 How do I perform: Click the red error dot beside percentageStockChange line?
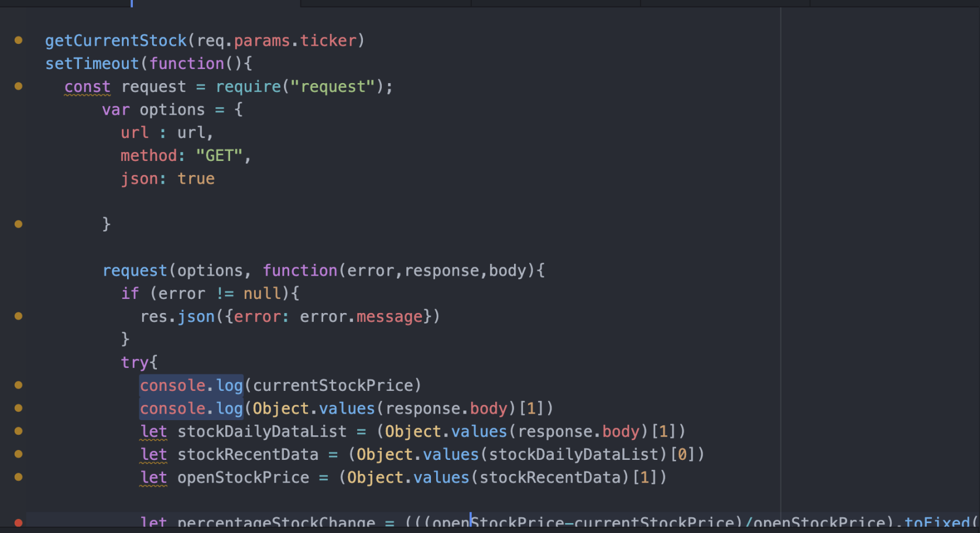coord(19,522)
